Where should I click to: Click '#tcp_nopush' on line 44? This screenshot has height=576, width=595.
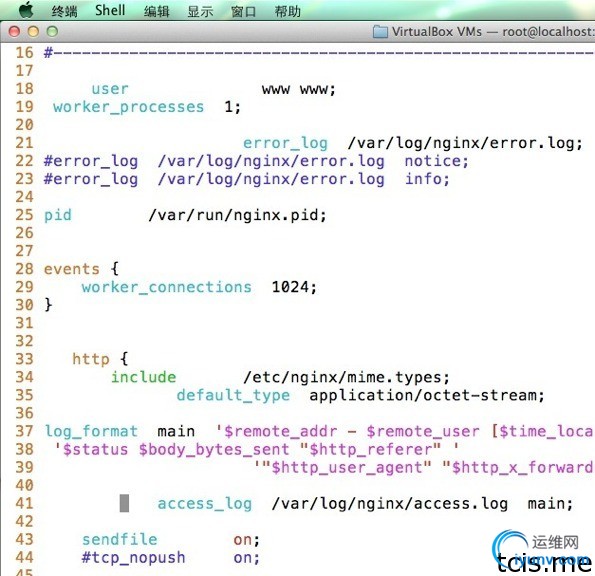pyautogui.click(x=134, y=558)
